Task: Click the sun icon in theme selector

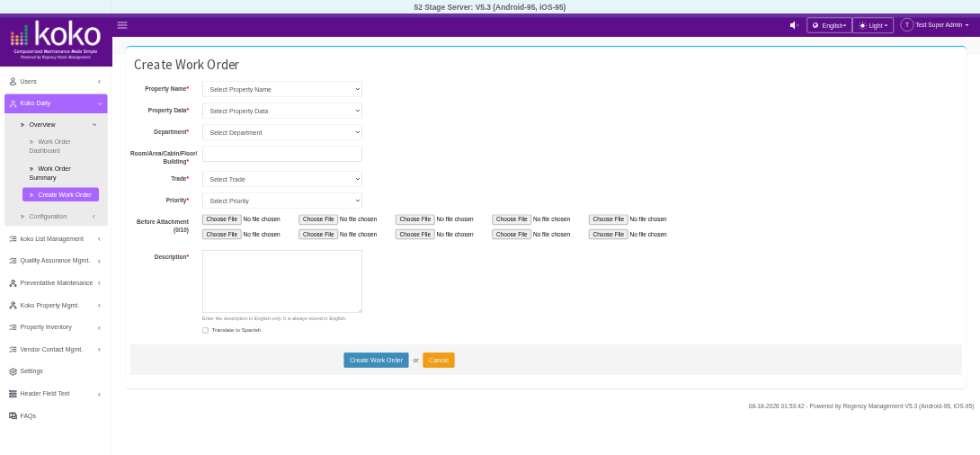Action: (x=862, y=25)
